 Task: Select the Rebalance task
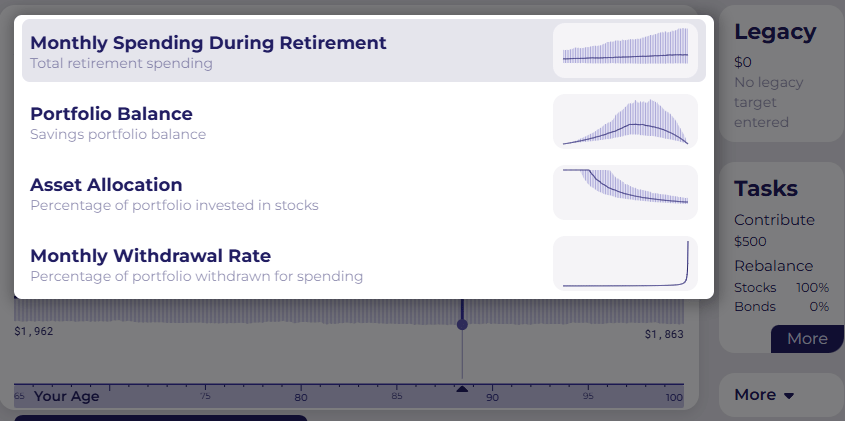[773, 266]
